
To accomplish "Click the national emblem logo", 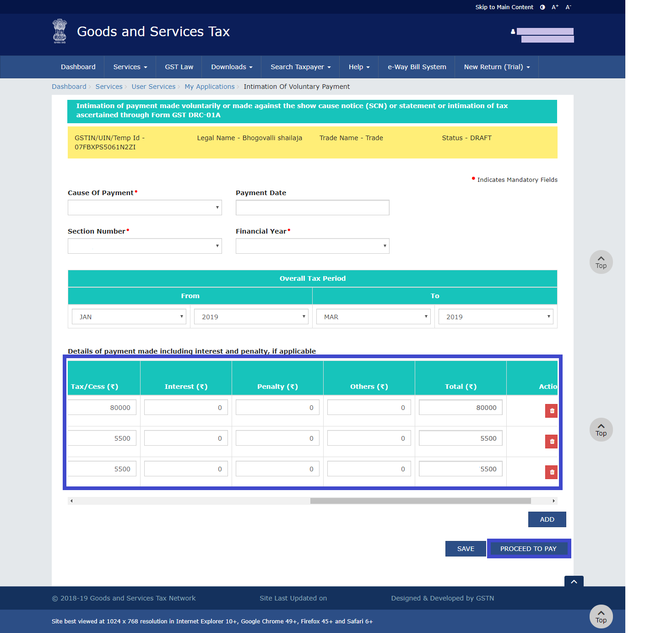I will (x=60, y=31).
